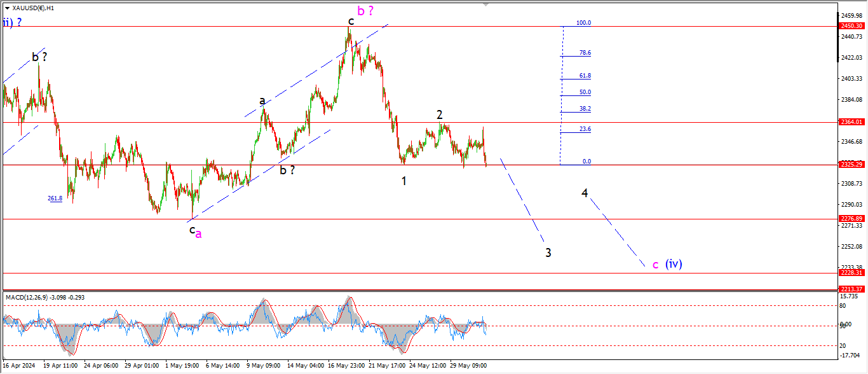
Task: Click the 2325.29 price label on axis
Action: point(851,165)
